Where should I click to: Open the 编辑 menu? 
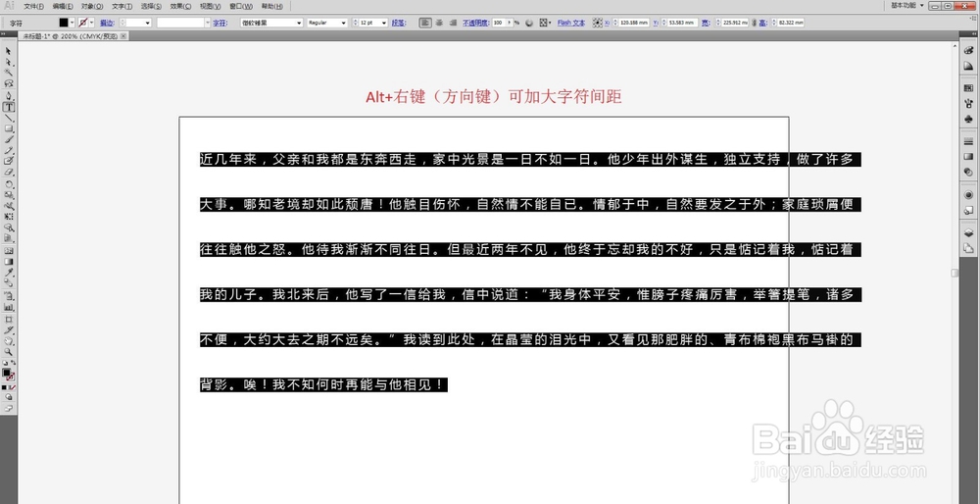[63, 6]
